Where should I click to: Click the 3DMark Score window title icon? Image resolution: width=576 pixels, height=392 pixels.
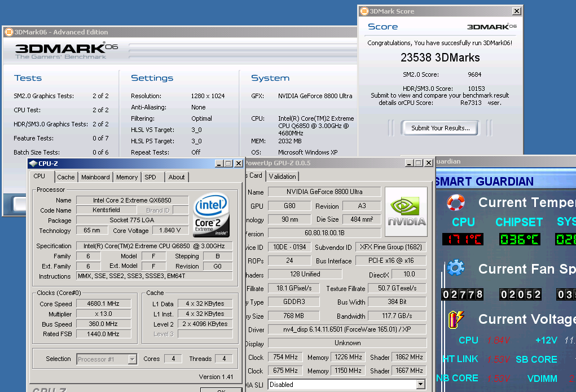coord(364,11)
